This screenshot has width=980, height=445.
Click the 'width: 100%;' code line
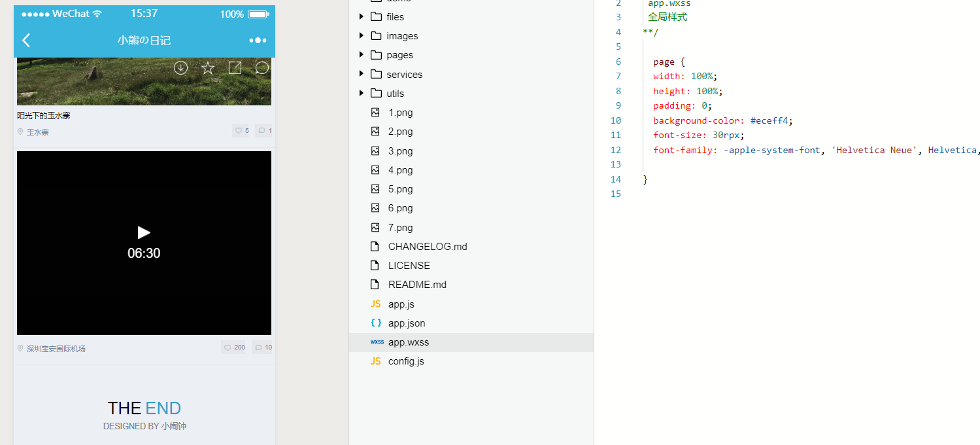tap(685, 76)
